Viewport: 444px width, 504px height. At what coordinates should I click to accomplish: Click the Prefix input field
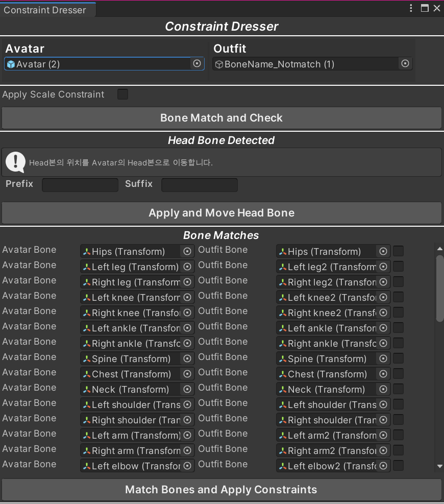(80, 185)
